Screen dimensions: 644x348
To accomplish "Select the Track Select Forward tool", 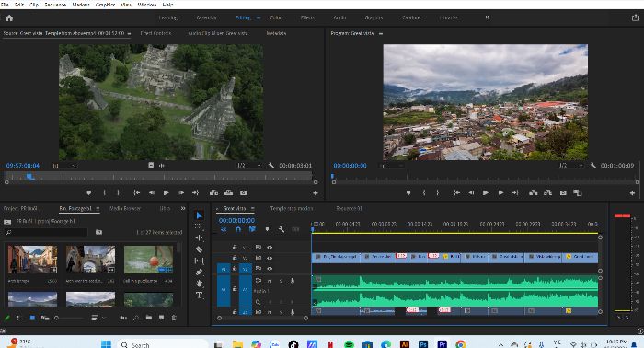I will pos(199,226).
